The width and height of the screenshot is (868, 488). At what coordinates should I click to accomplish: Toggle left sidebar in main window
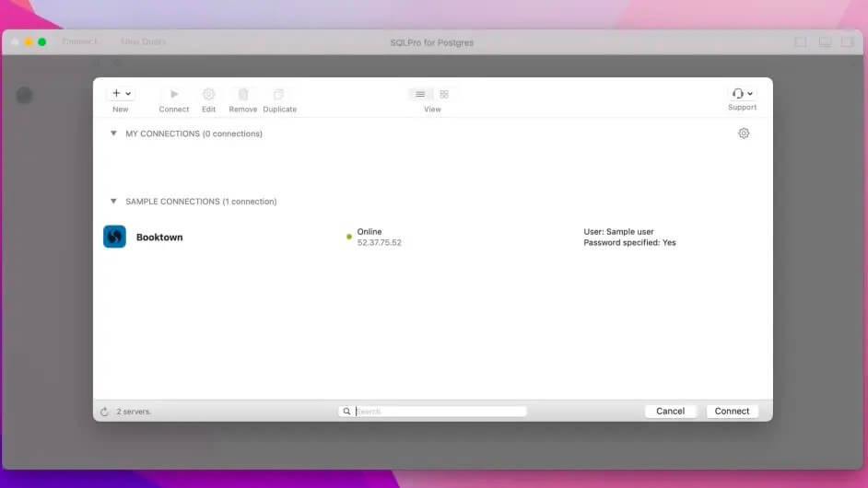[x=801, y=42]
